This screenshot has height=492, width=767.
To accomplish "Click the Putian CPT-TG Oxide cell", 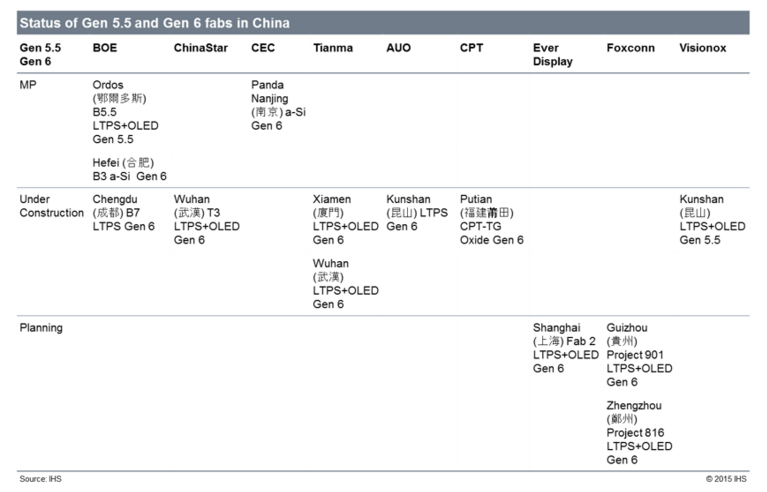I will [x=492, y=220].
